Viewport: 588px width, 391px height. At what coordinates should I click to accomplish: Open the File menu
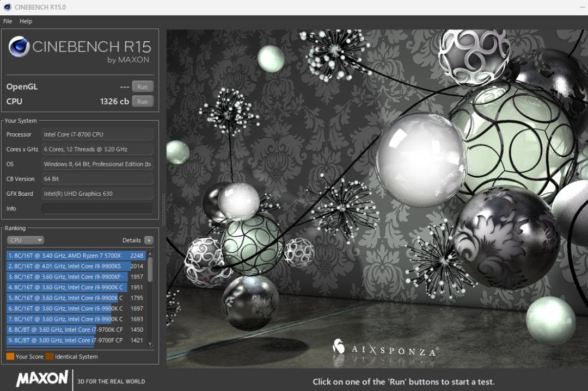(x=8, y=21)
